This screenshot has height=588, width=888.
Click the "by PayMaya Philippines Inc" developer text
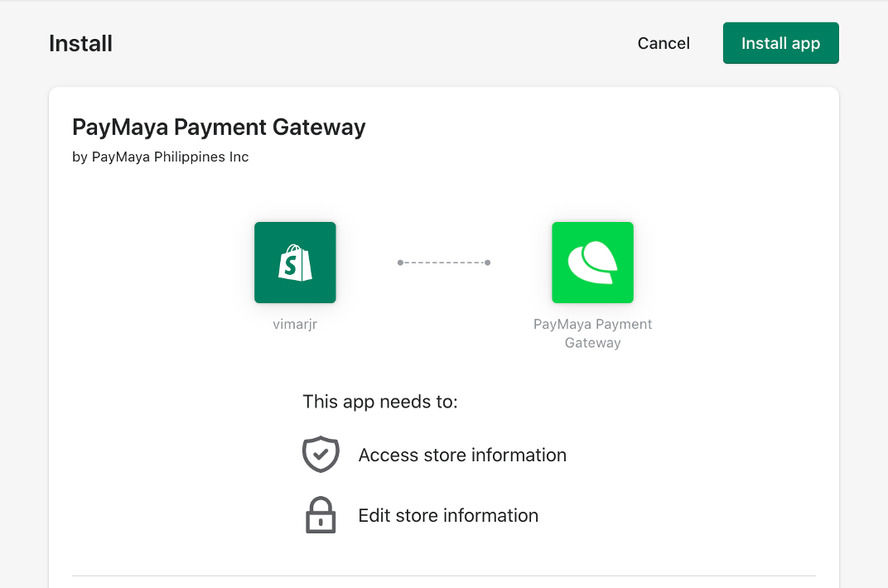[x=160, y=157]
